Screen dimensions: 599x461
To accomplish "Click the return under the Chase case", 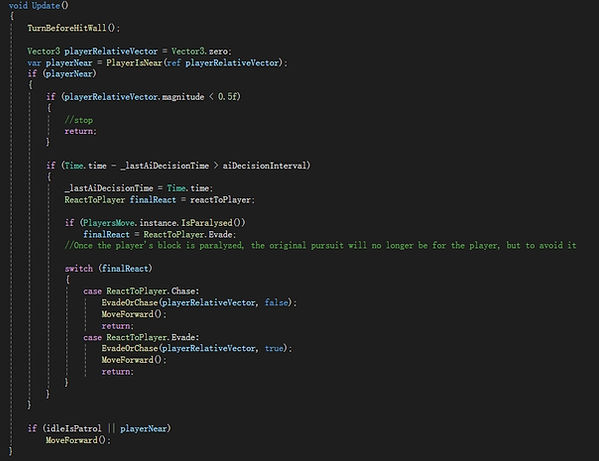I will click(118, 326).
